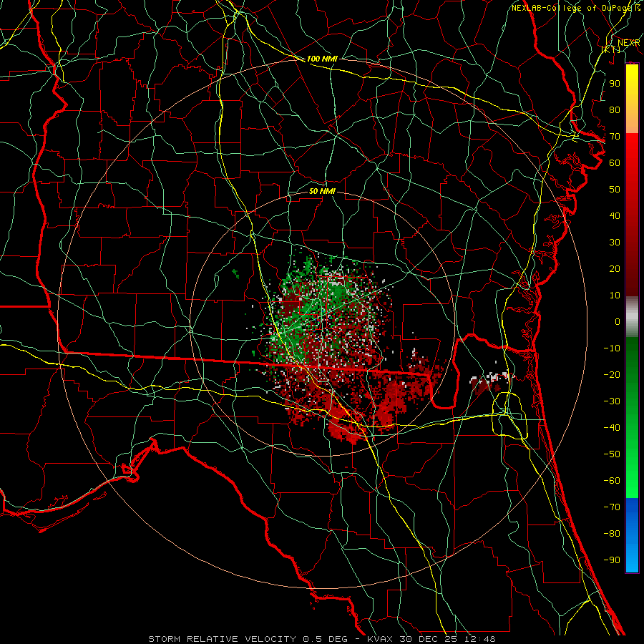Image resolution: width=644 pixels, height=644 pixels.
Task: Select the -80 value on the velocity scale
Action: coord(612,534)
